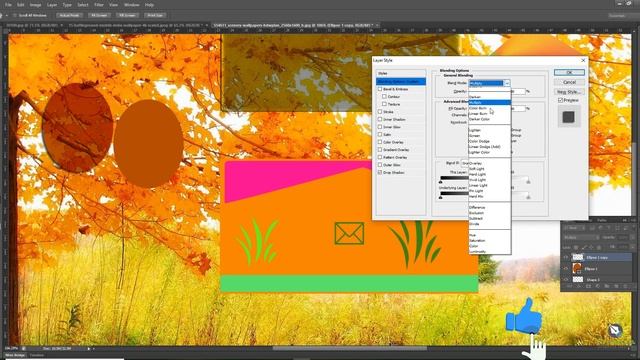
Task: Click the This Layer black slider handle
Action: pos(440,182)
